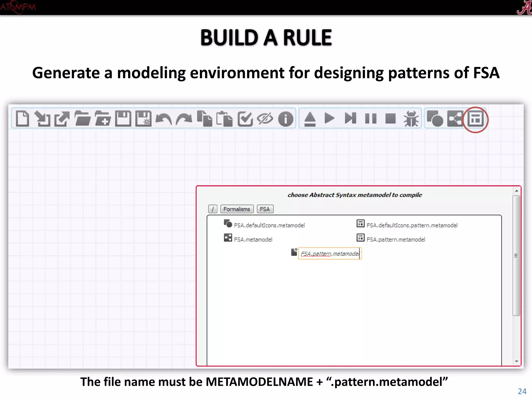
Task: Stop the transformation
Action: click(x=390, y=118)
